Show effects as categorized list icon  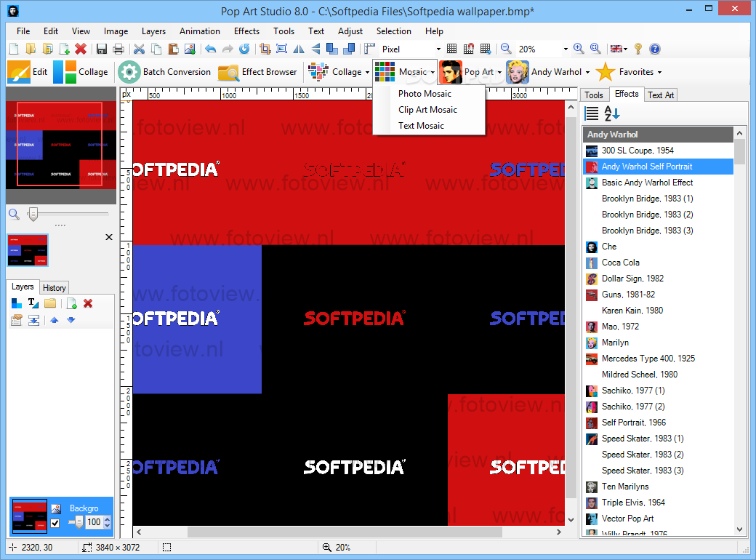click(592, 113)
